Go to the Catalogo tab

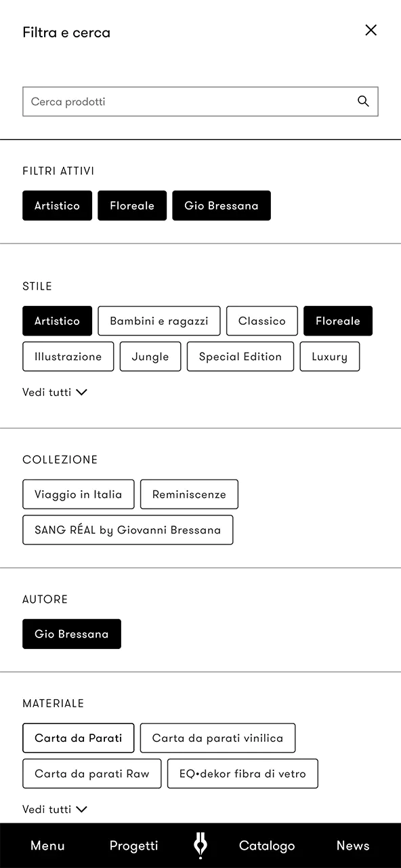267,846
